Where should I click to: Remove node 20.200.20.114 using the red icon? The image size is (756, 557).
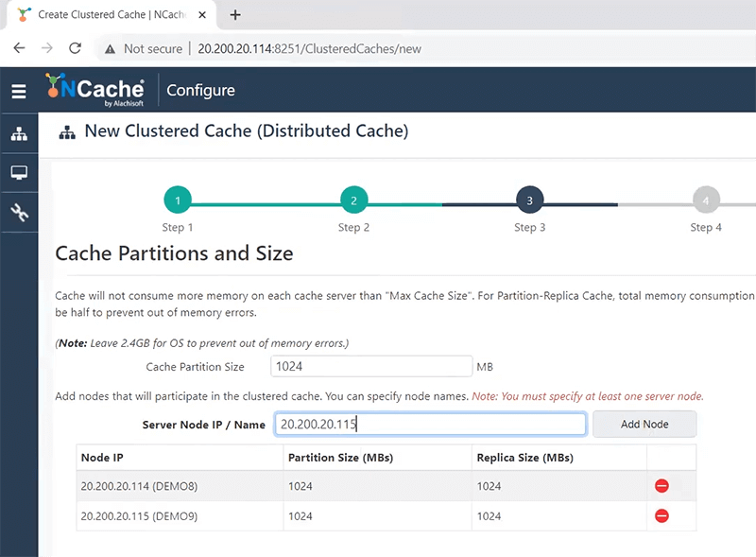661,486
